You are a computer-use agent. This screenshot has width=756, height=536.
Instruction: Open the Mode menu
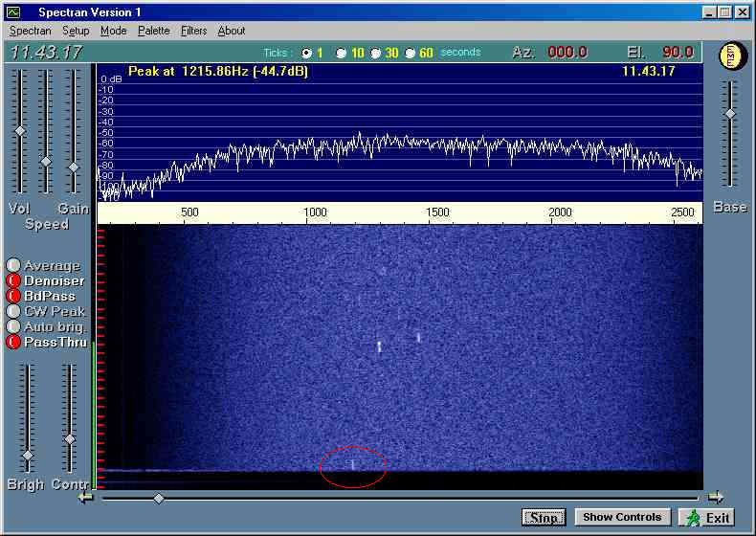113,31
